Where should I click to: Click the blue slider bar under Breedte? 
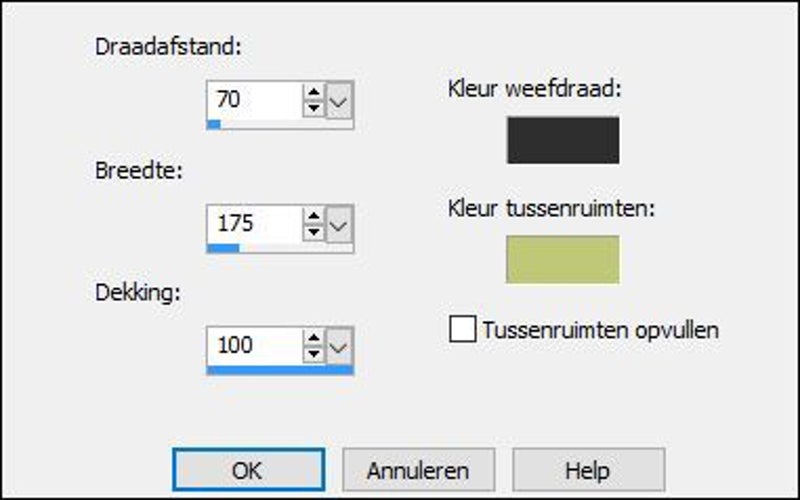pos(223,247)
